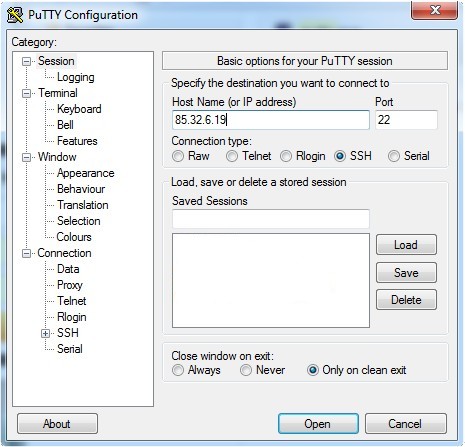This screenshot has height=447, width=465.
Task: Click the PuTTY icon in title bar
Action: 15,15
